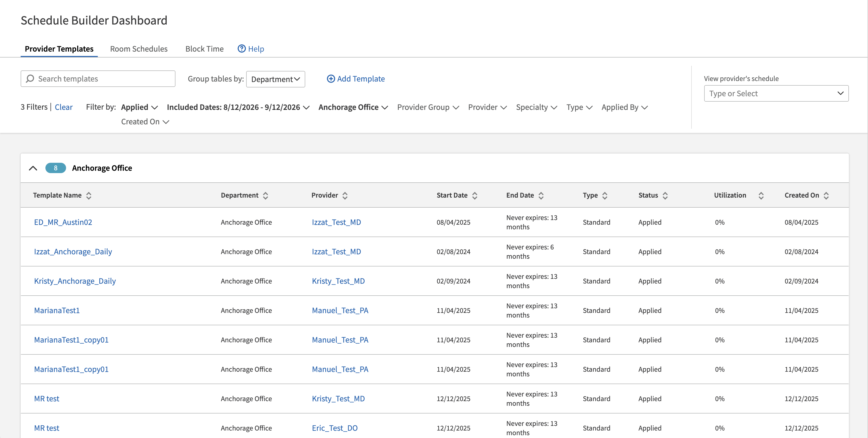Image resolution: width=868 pixels, height=438 pixels.
Task: Open Izzat_Test_MD provider in ED_MR_Austin02 row
Action: click(336, 222)
